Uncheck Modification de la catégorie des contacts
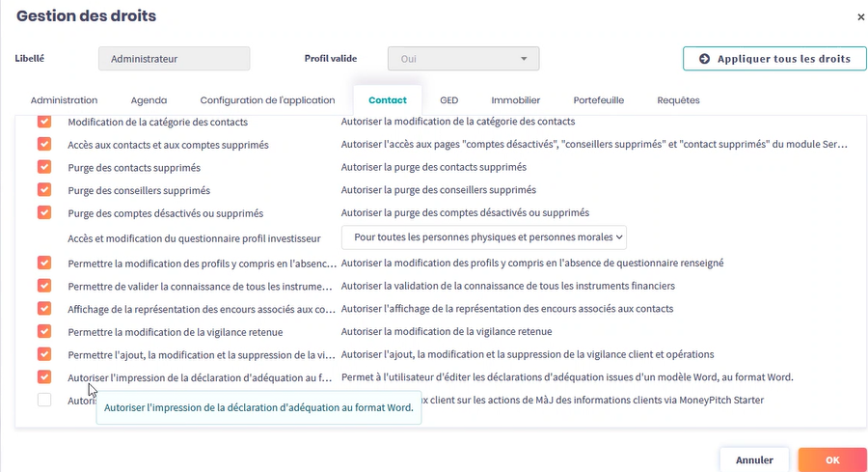Screen dimensions: 868x472 pyautogui.click(x=44, y=123)
